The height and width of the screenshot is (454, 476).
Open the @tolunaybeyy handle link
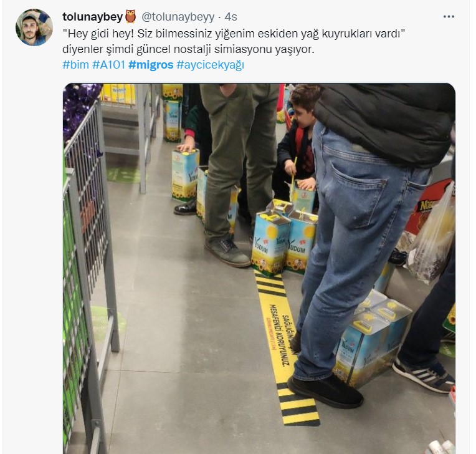pyautogui.click(x=178, y=17)
